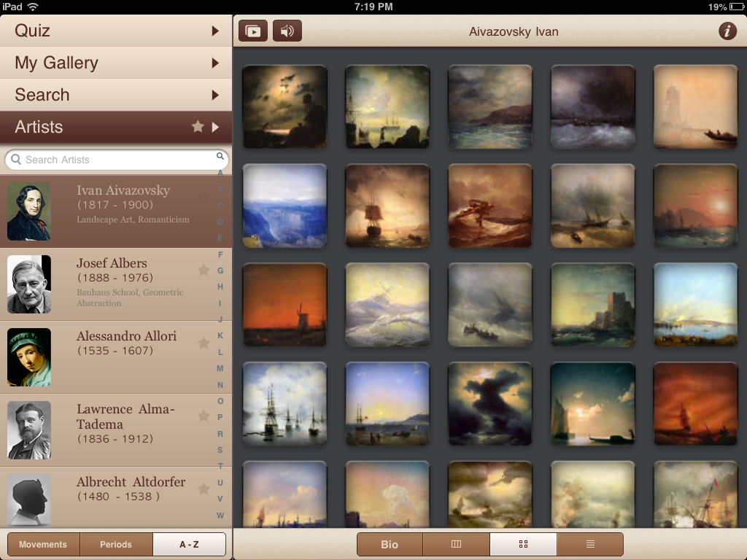Open the red sunset windmill painting

coord(285,304)
